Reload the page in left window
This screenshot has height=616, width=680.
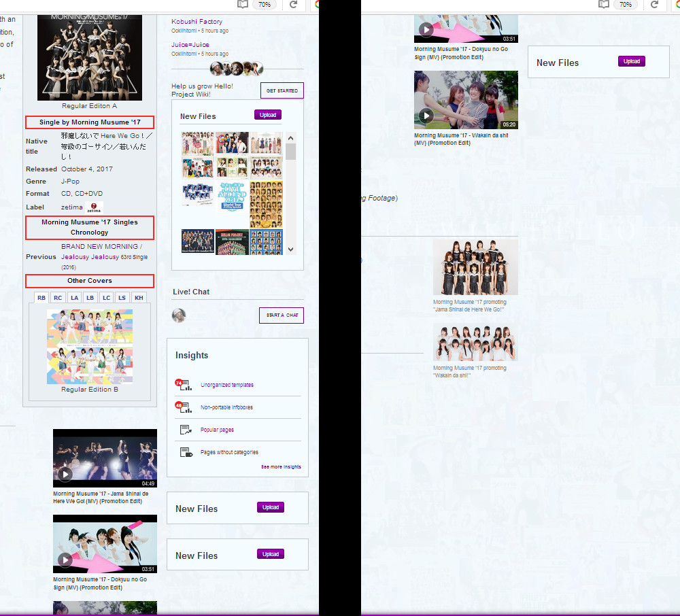click(x=294, y=4)
